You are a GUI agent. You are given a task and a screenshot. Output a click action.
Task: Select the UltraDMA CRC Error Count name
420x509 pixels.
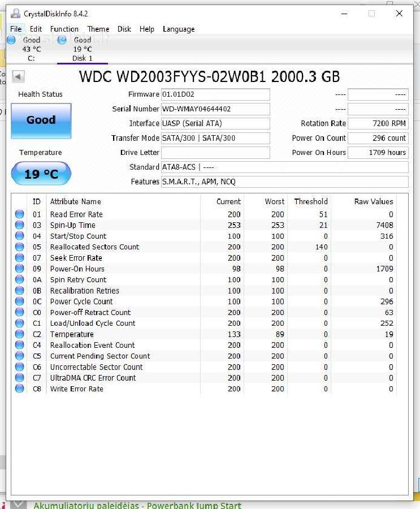[93, 378]
